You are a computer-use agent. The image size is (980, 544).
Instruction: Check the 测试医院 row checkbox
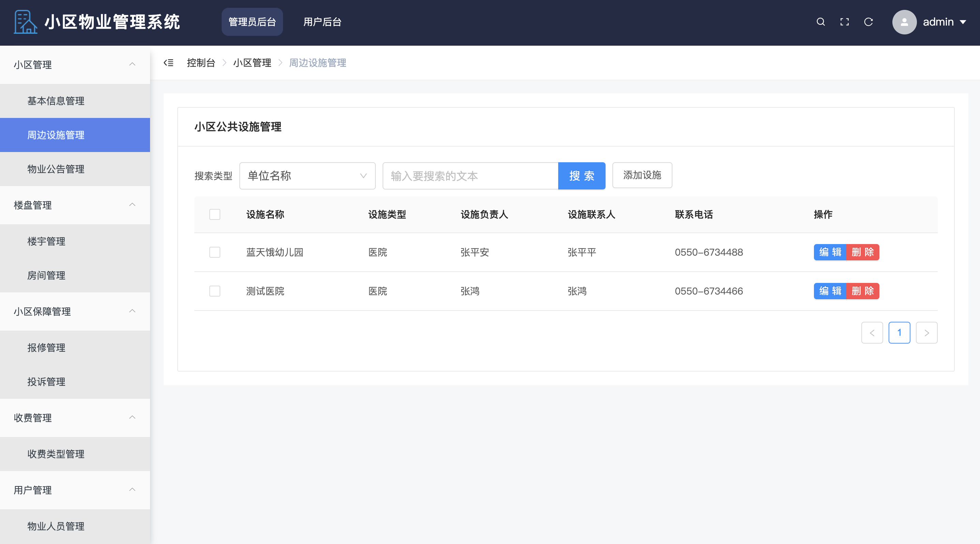click(x=215, y=291)
